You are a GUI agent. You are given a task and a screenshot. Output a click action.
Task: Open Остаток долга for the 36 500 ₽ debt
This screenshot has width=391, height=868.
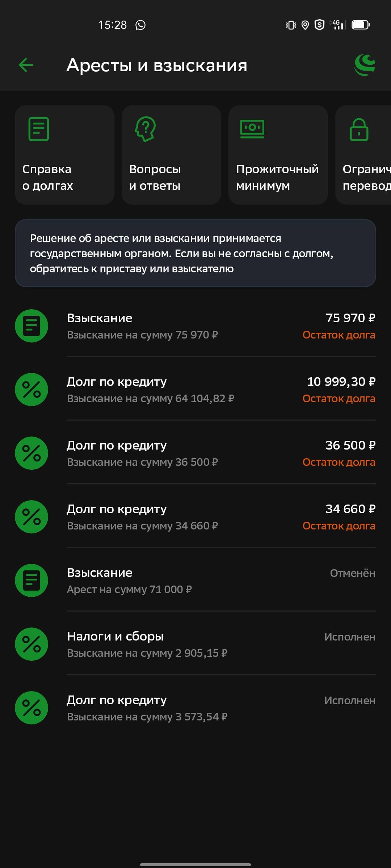pos(339,462)
